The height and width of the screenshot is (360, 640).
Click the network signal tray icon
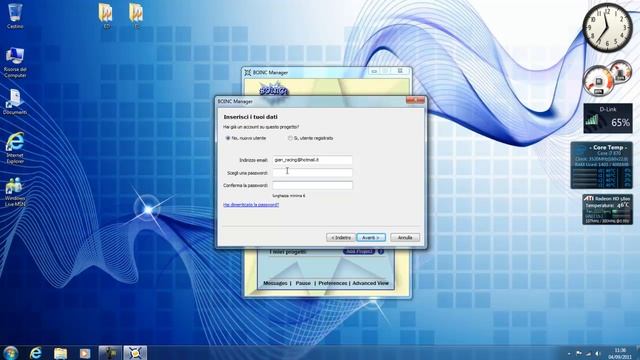coord(588,353)
